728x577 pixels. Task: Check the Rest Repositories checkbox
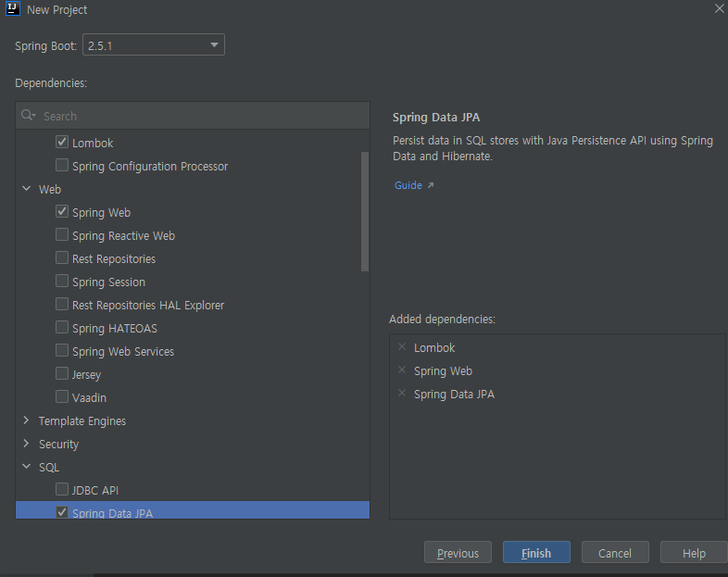62,258
